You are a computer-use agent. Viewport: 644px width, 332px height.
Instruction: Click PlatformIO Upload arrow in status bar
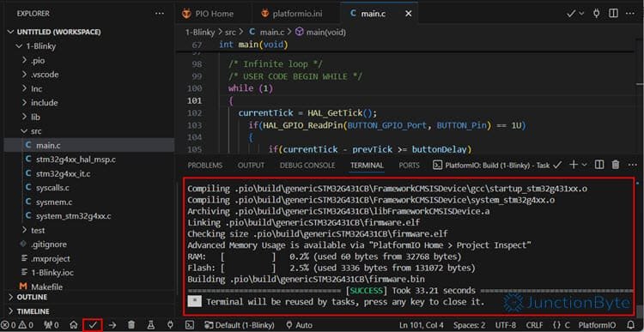tap(112, 325)
